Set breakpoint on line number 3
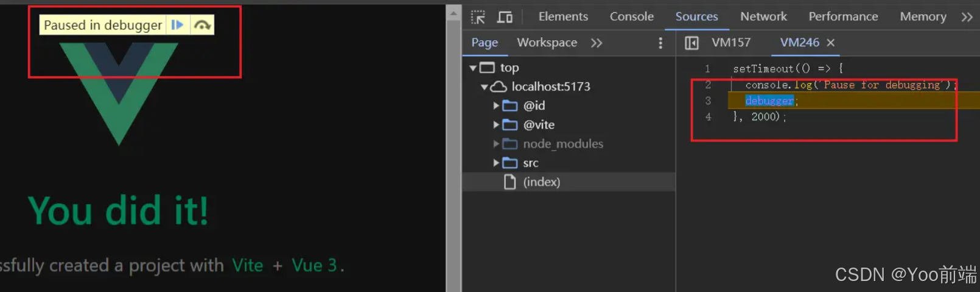 tap(708, 101)
